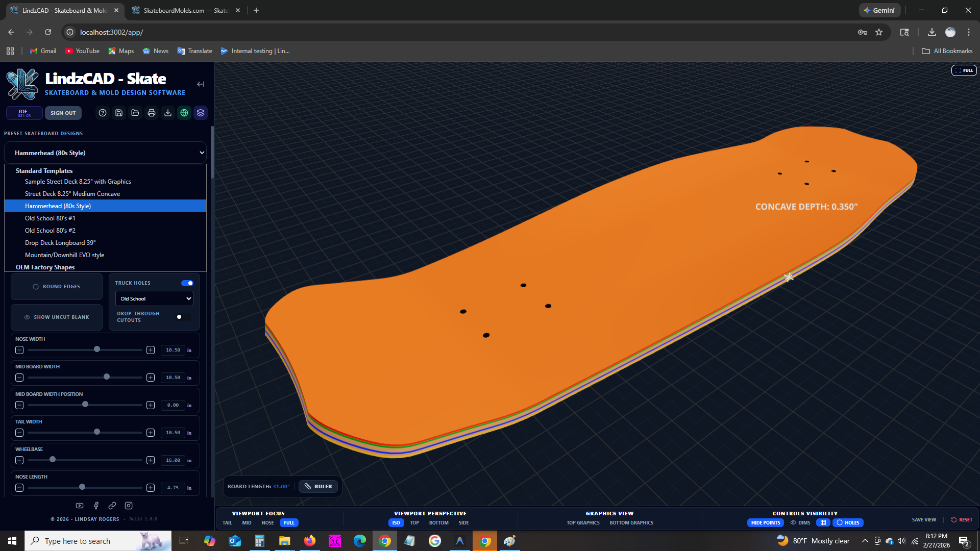Image resolution: width=980 pixels, height=551 pixels.
Task: Disable the Truck Holes toggle
Action: (187, 283)
